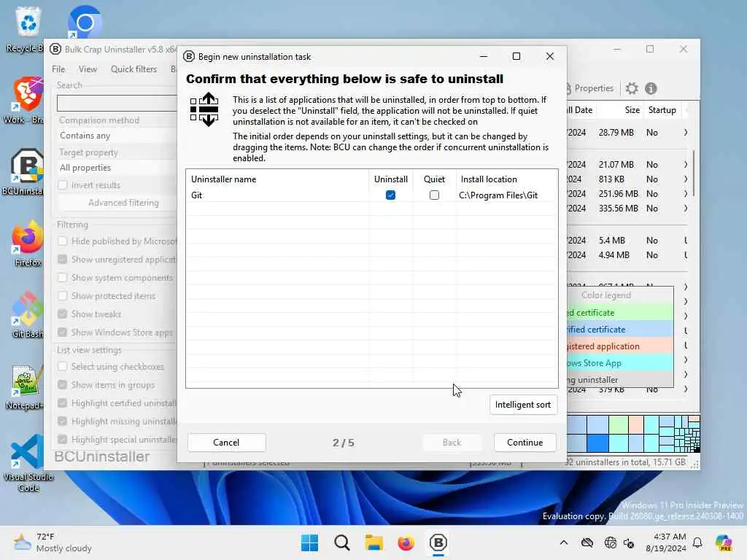
Task: Click the Install location column header
Action: pos(507,179)
